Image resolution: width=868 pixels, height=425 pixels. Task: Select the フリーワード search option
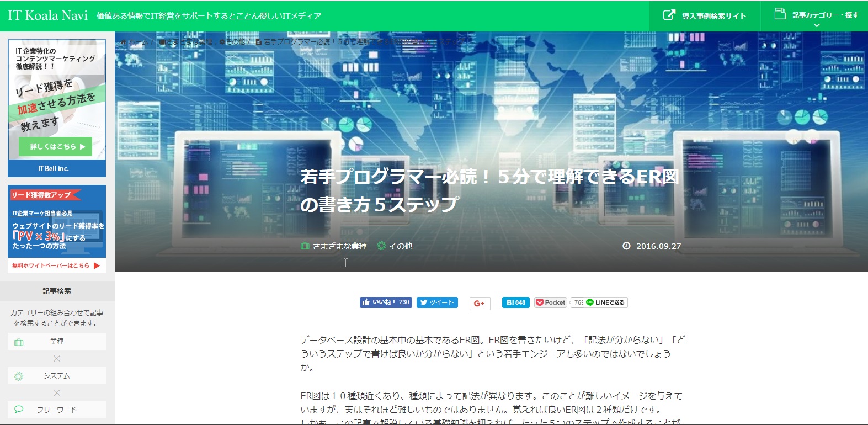(57, 410)
